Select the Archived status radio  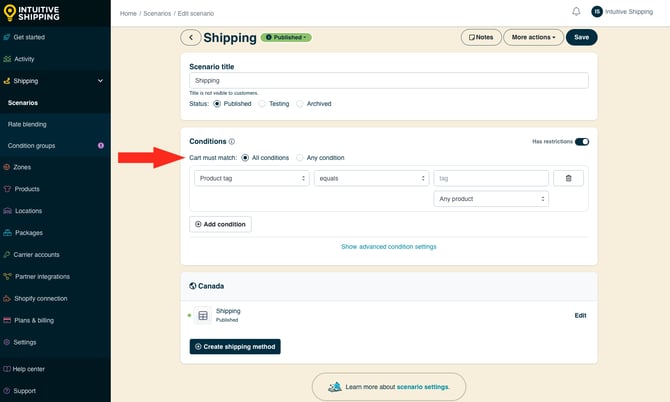300,104
